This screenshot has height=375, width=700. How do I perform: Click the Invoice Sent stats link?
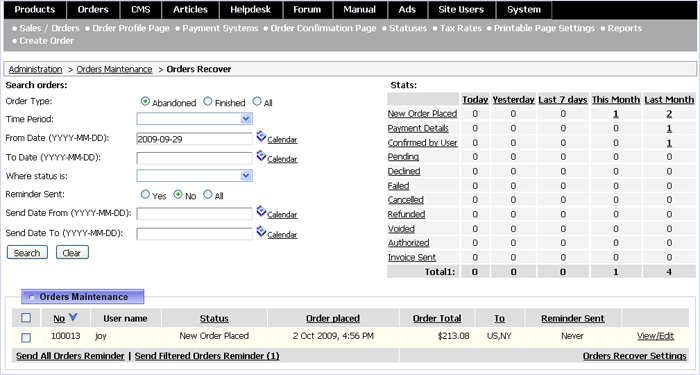(412, 257)
